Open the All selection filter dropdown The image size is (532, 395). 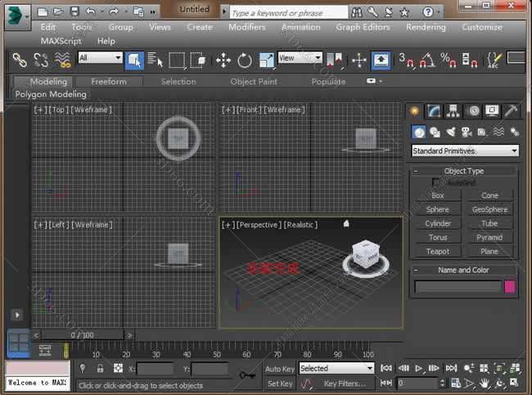point(100,58)
